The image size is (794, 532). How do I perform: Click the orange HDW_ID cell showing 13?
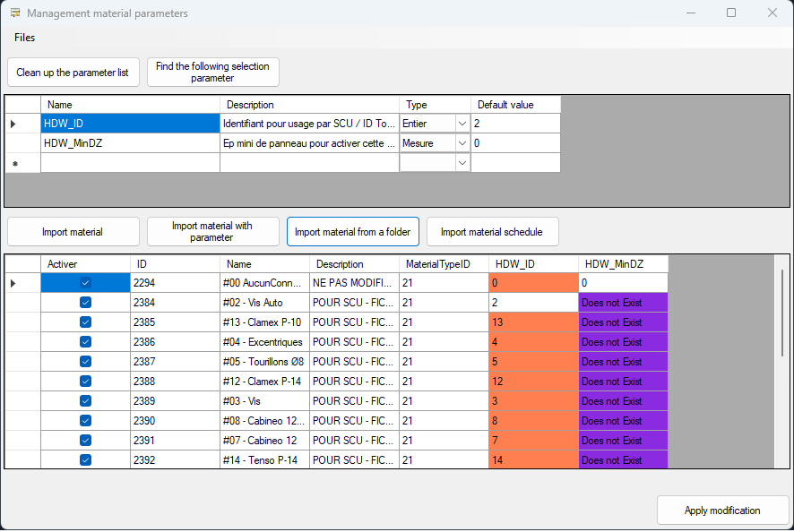point(534,322)
